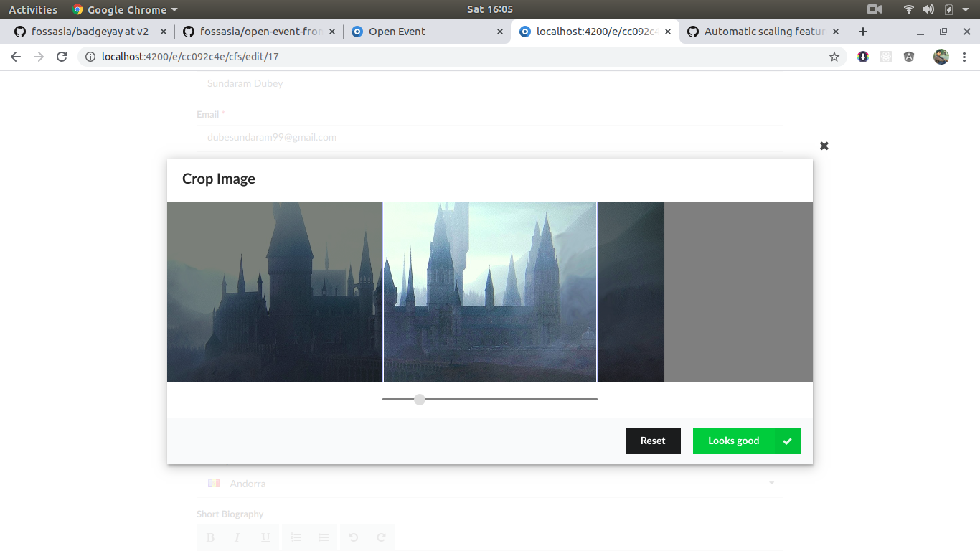The image size is (980, 551).
Task: Click redo in biography editor
Action: tap(381, 537)
